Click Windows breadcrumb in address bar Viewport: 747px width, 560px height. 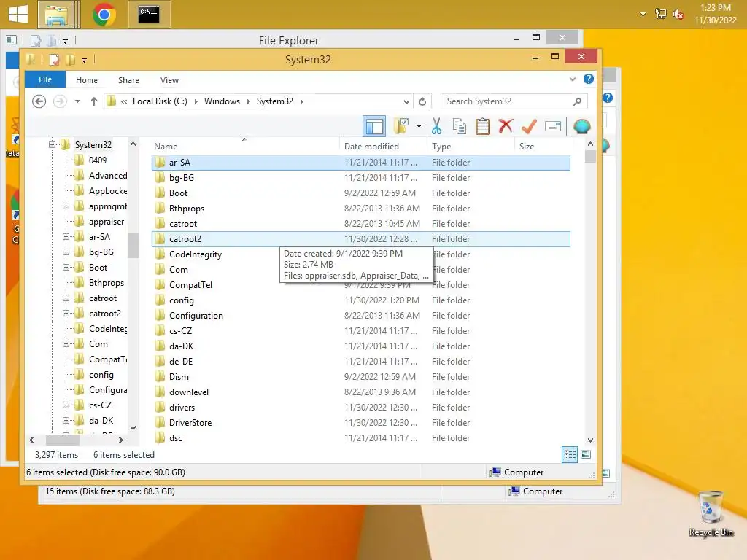(x=222, y=101)
